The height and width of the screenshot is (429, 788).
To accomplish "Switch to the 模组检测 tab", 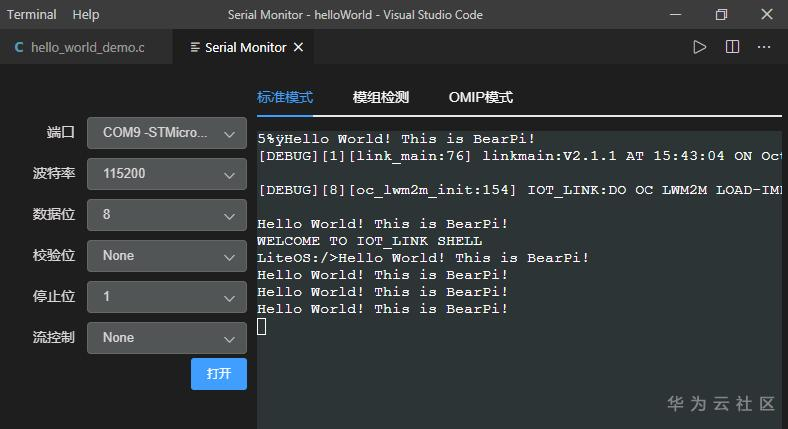I will 381,97.
